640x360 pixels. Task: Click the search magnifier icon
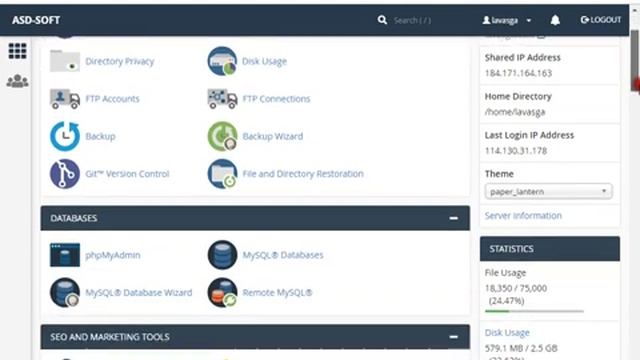[x=382, y=20]
